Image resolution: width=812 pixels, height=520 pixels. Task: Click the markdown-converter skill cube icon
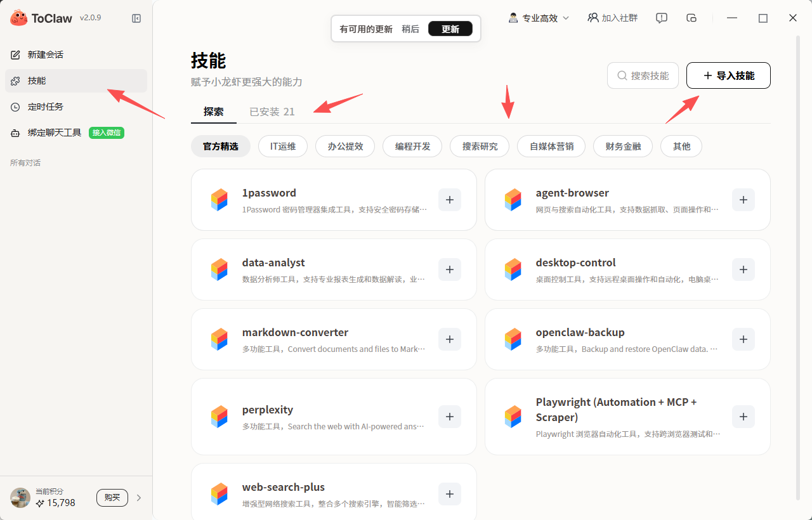click(219, 339)
